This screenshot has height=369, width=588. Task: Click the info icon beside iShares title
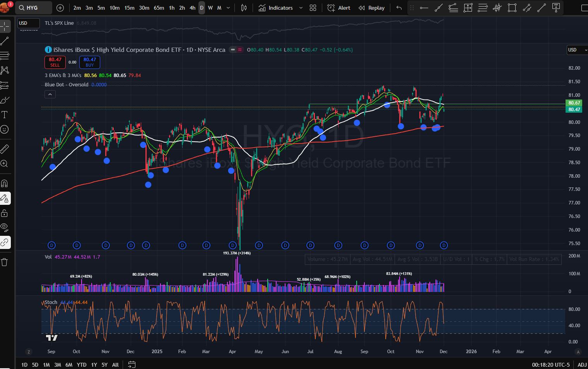click(48, 50)
